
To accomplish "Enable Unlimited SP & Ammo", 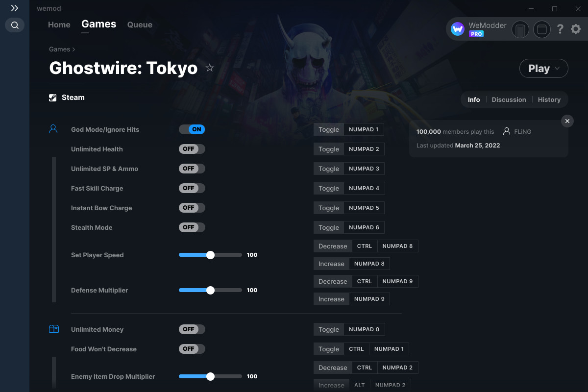I will click(x=192, y=168).
